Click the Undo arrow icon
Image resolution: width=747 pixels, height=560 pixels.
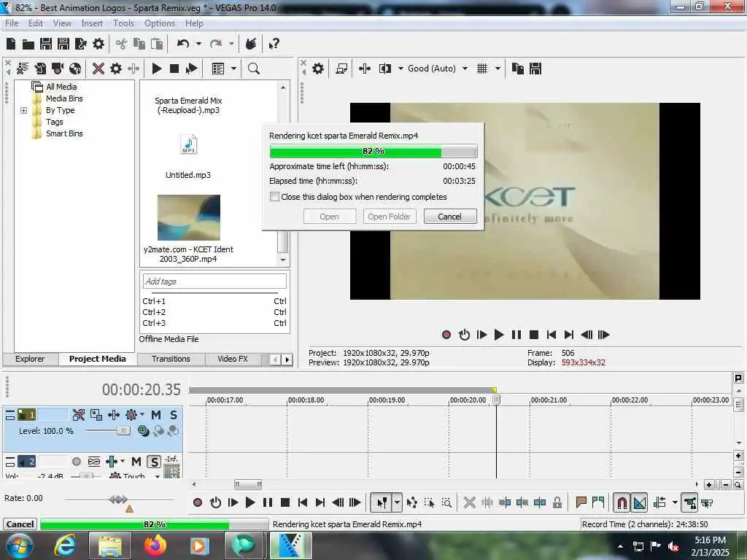[183, 44]
